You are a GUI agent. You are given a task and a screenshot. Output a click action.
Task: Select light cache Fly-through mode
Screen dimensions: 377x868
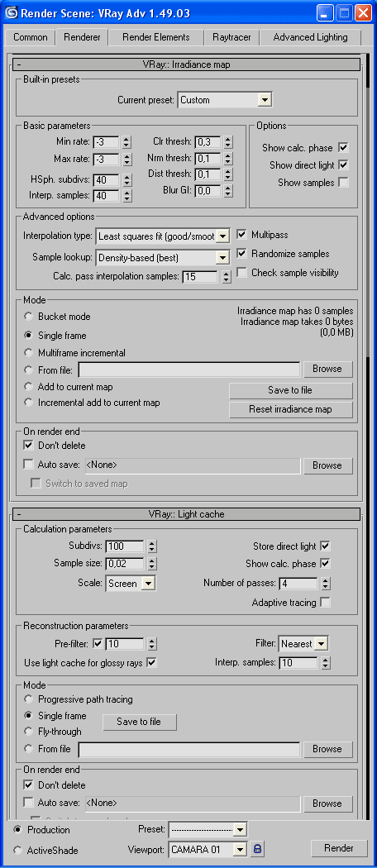28,732
